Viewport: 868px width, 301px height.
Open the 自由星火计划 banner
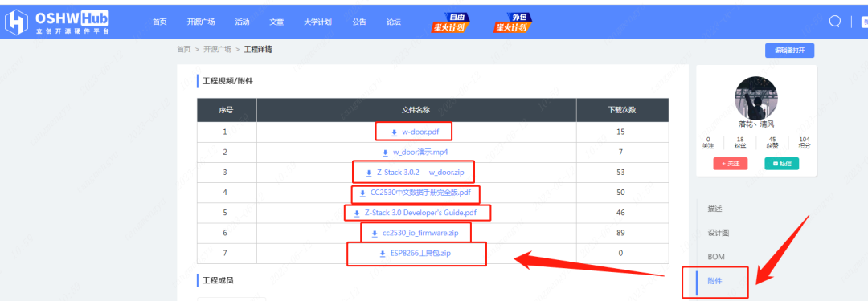click(x=451, y=22)
